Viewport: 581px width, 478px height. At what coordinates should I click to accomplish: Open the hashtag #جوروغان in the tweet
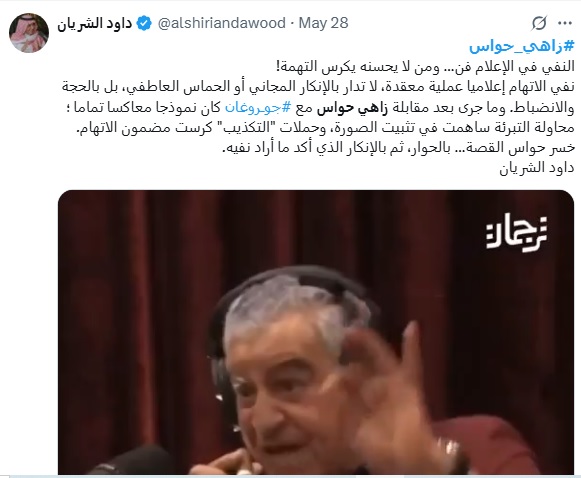258,108
